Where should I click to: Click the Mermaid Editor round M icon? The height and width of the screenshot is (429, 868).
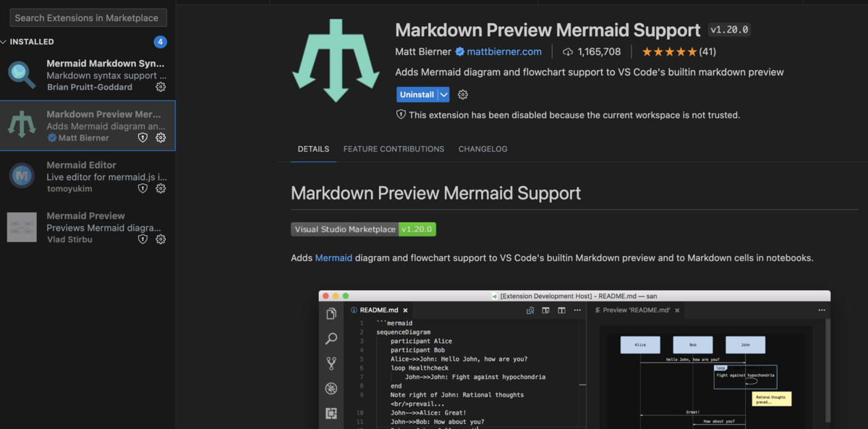pyautogui.click(x=22, y=176)
